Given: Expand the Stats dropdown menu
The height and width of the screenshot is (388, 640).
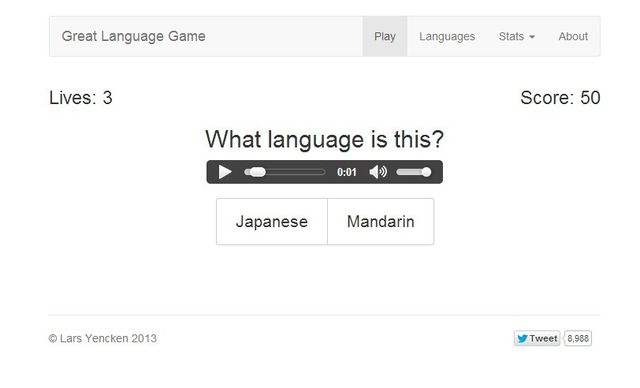Looking at the screenshot, I should 517,36.
